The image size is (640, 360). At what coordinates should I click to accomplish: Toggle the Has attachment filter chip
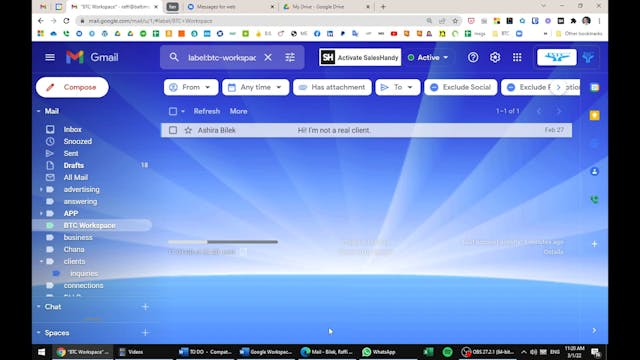332,87
